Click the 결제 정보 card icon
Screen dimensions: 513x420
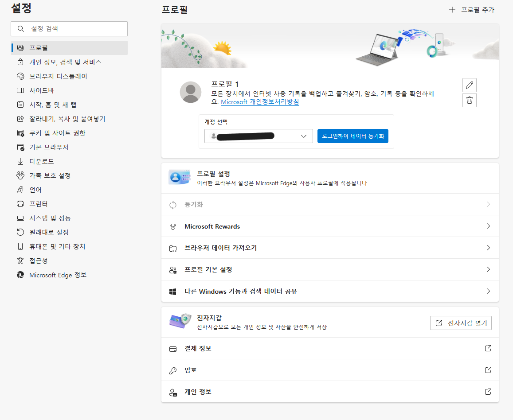point(173,349)
